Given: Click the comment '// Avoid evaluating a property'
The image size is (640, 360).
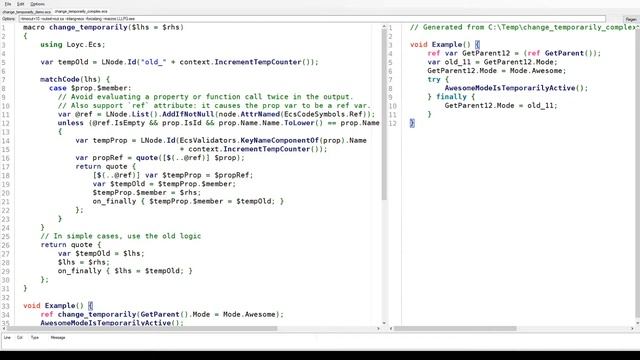Looking at the screenshot, I should (x=205, y=97).
